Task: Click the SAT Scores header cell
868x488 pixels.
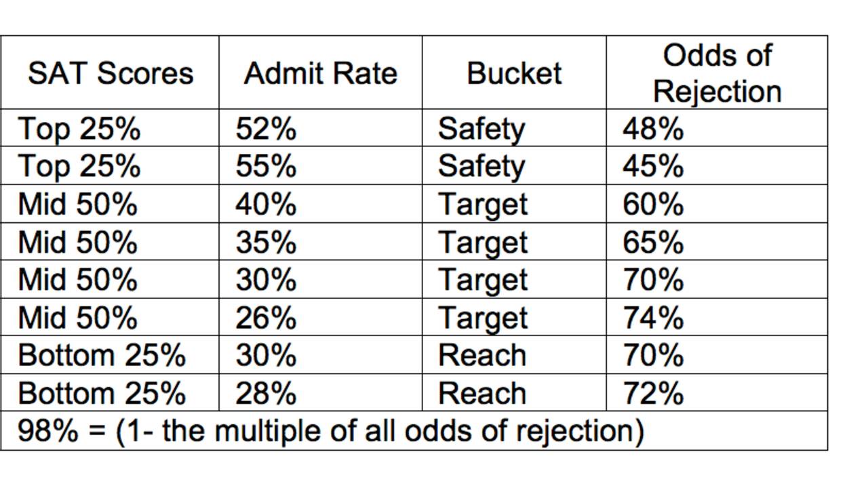Action: point(110,73)
